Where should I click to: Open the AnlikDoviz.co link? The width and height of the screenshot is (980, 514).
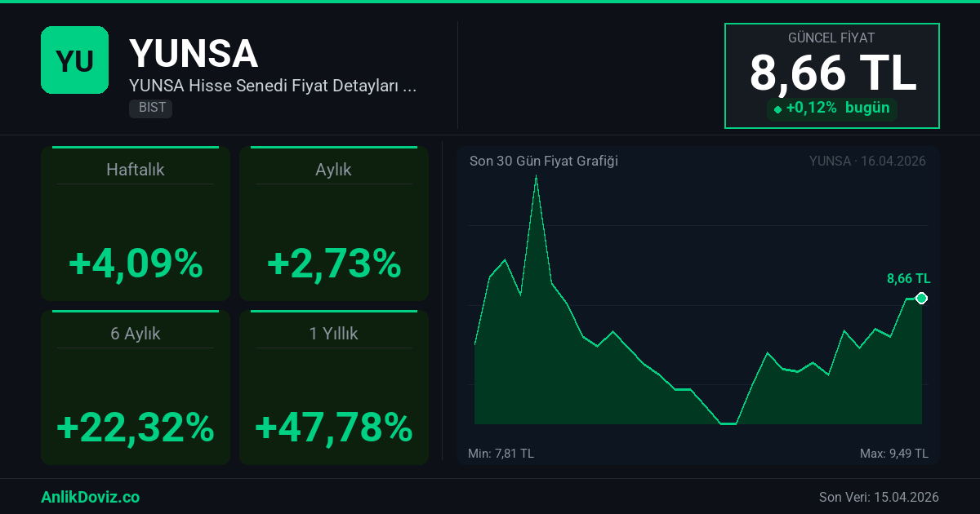[90, 497]
